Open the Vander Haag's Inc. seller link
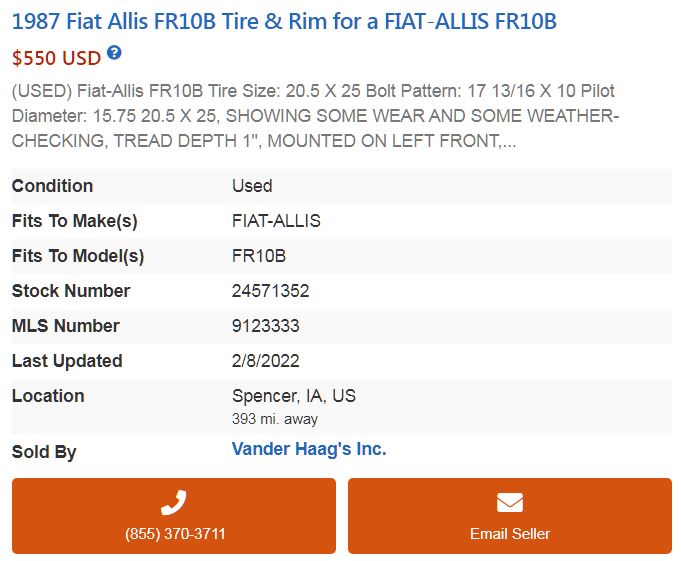Screen dimensions: 681x561 pyautogui.click(x=309, y=449)
